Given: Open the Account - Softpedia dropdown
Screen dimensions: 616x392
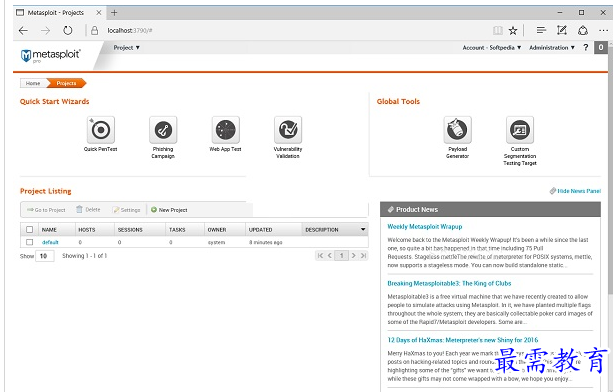Looking at the screenshot, I should (x=492, y=48).
